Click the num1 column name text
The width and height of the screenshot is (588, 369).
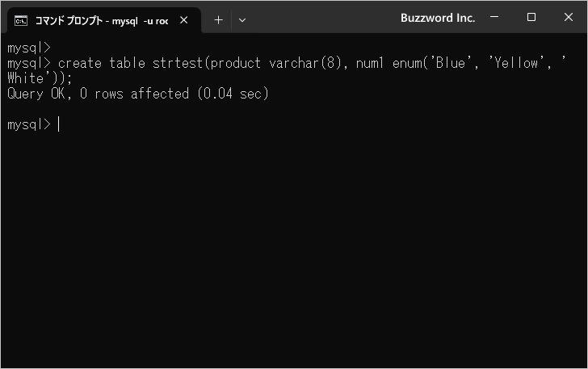tap(370, 63)
